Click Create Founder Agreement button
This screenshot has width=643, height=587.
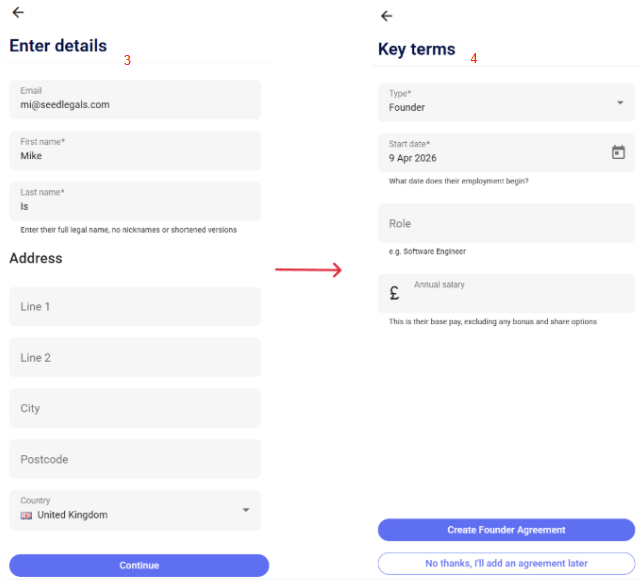click(x=506, y=530)
